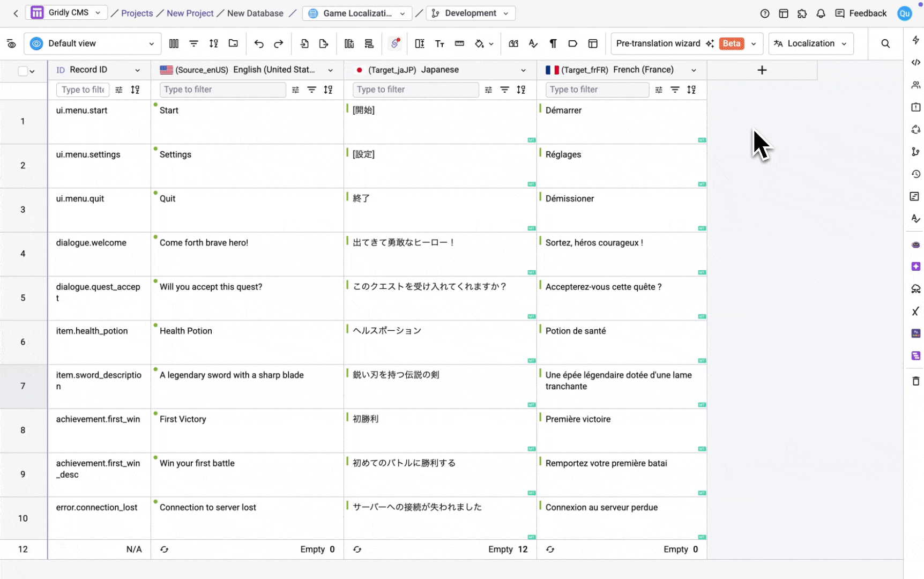Toggle the paragraph mark icon

553,43
